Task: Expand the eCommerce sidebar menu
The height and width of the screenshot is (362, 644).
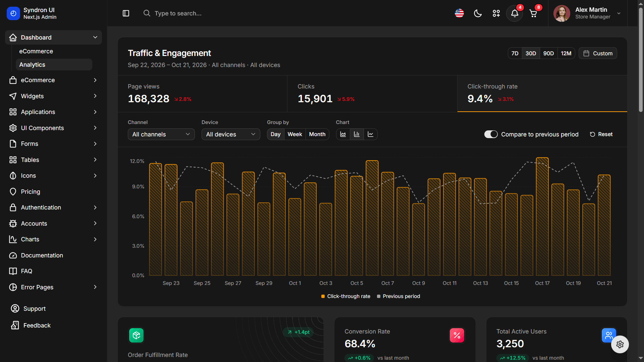Action: [53, 80]
